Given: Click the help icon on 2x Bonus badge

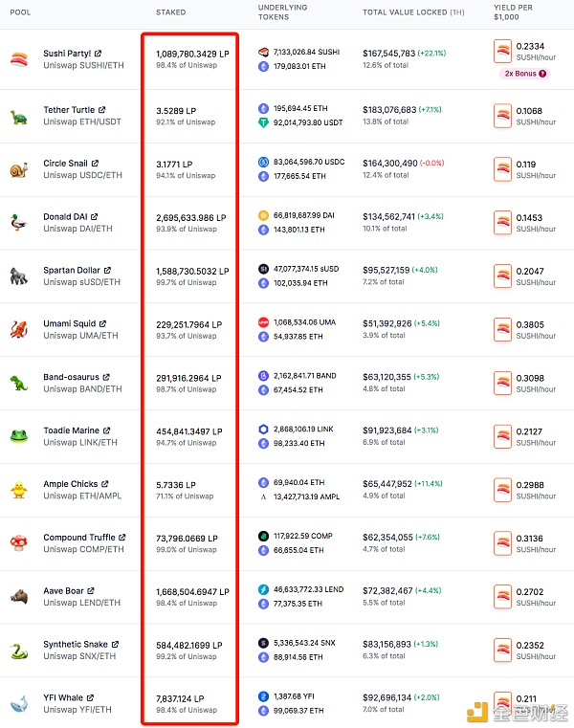Looking at the screenshot, I should (543, 73).
